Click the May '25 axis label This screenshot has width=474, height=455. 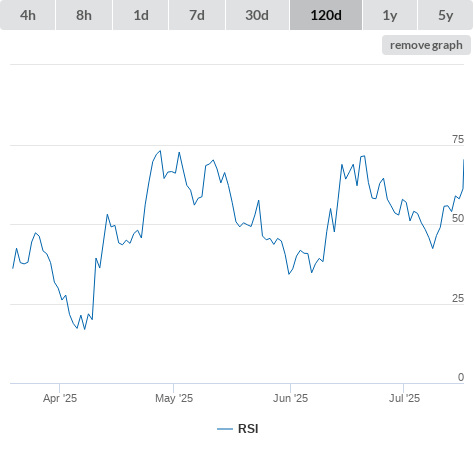click(x=174, y=398)
